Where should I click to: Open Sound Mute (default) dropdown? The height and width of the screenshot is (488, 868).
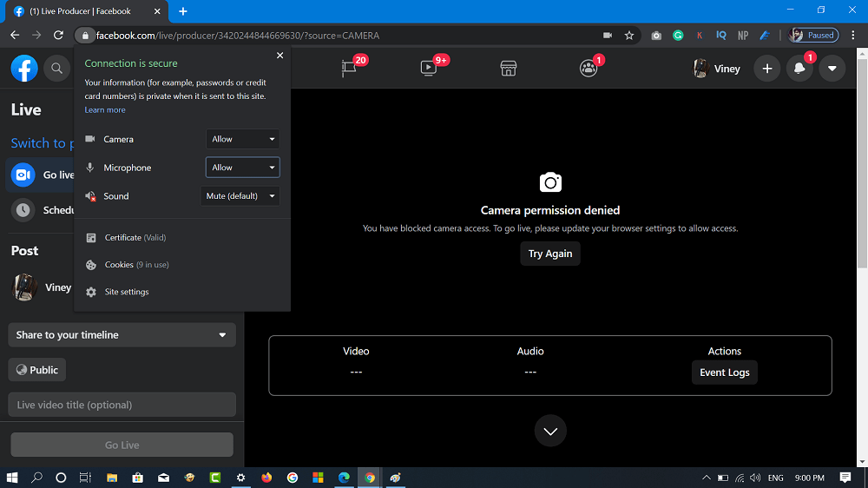[240, 196]
